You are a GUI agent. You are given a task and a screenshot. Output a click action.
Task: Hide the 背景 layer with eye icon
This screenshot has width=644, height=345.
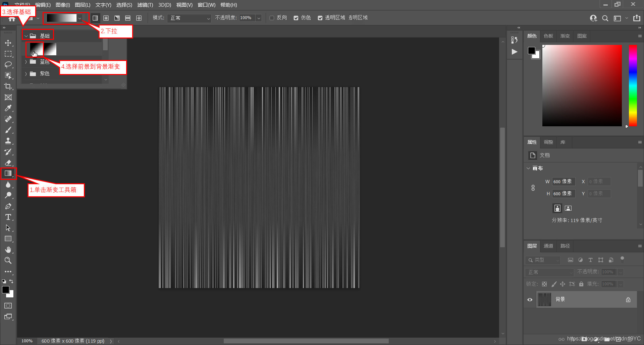(530, 299)
